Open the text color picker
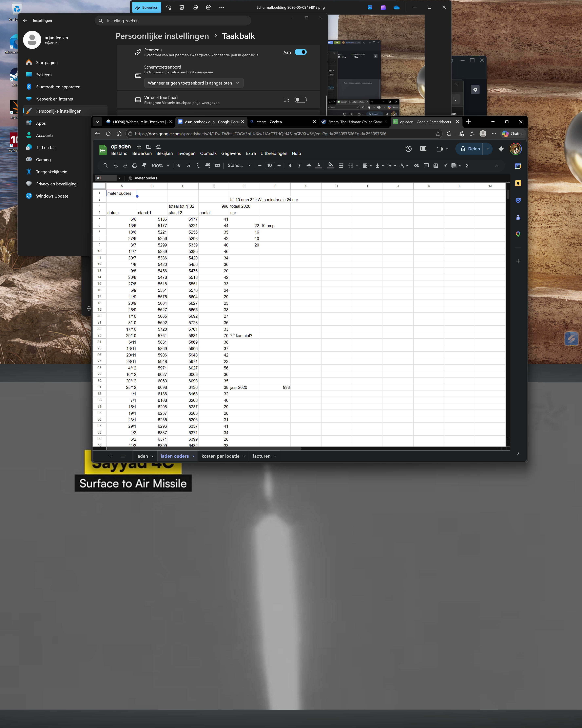The height and width of the screenshot is (728, 582). click(x=318, y=165)
